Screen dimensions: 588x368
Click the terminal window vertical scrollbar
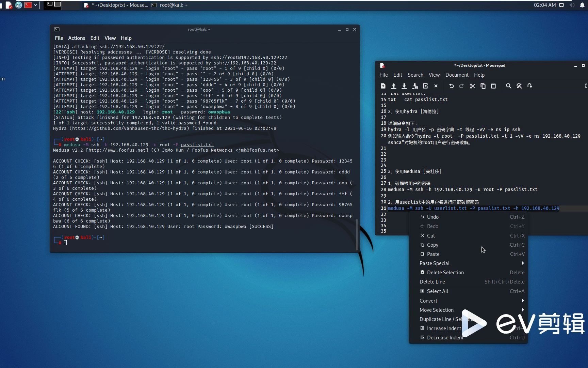point(357,234)
